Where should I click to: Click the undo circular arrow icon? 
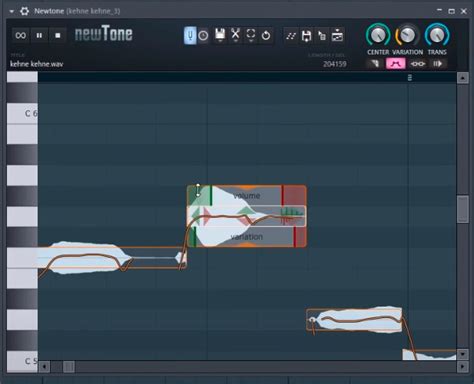coord(266,35)
